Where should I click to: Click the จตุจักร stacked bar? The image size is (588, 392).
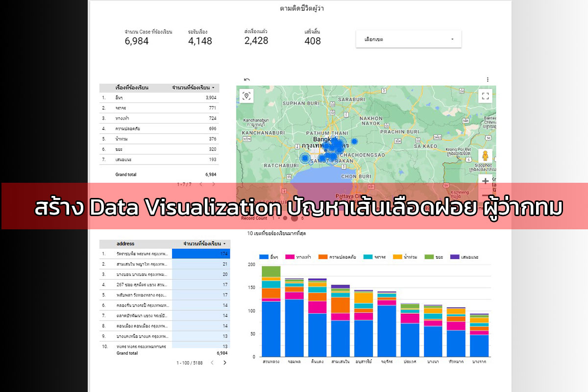(x=387, y=324)
